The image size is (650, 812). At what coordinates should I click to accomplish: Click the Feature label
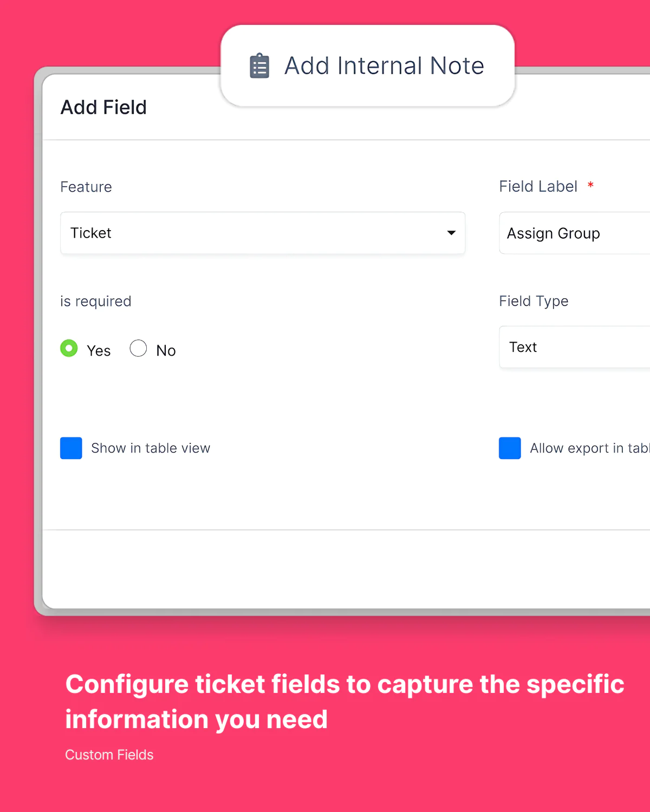point(86,187)
